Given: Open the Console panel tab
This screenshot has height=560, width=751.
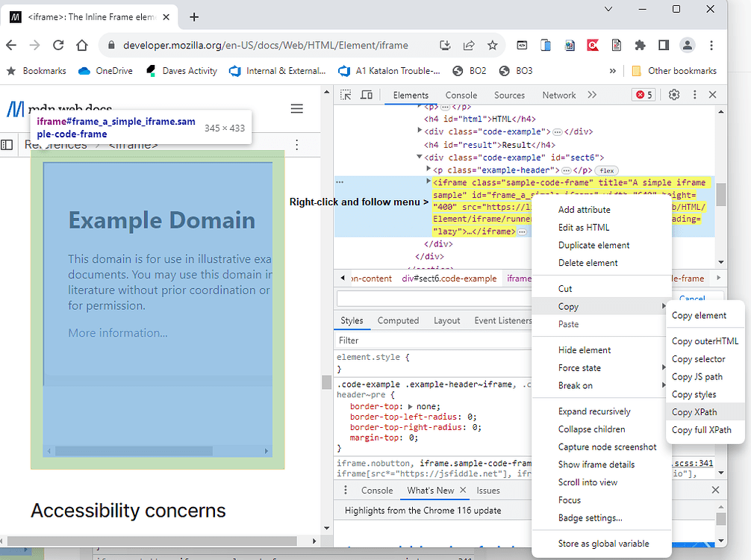Looking at the screenshot, I should click(x=461, y=95).
